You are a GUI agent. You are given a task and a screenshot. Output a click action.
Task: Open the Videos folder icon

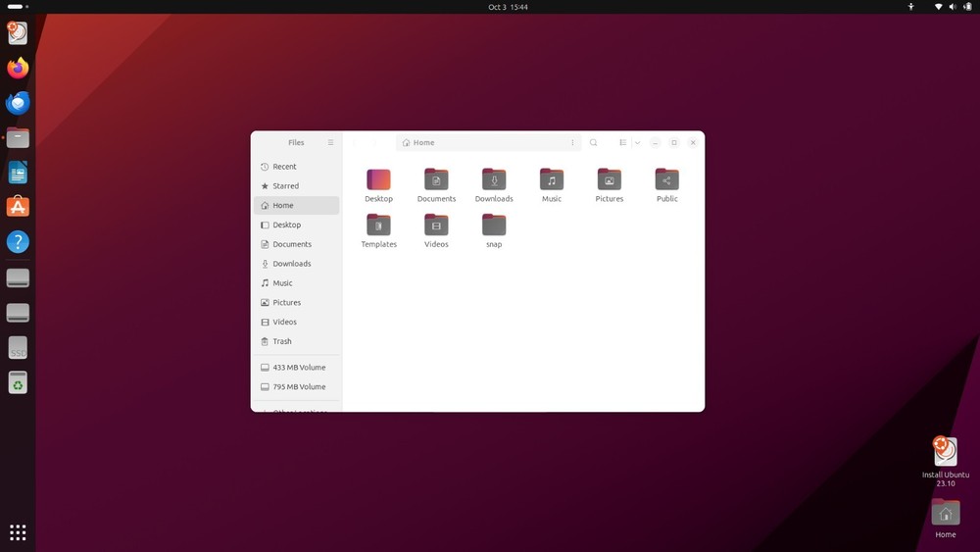[436, 226]
